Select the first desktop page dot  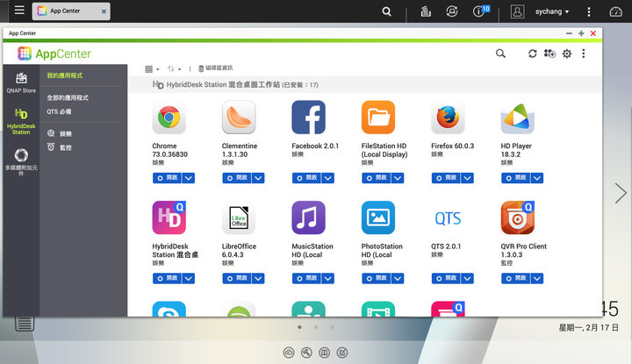(x=299, y=327)
